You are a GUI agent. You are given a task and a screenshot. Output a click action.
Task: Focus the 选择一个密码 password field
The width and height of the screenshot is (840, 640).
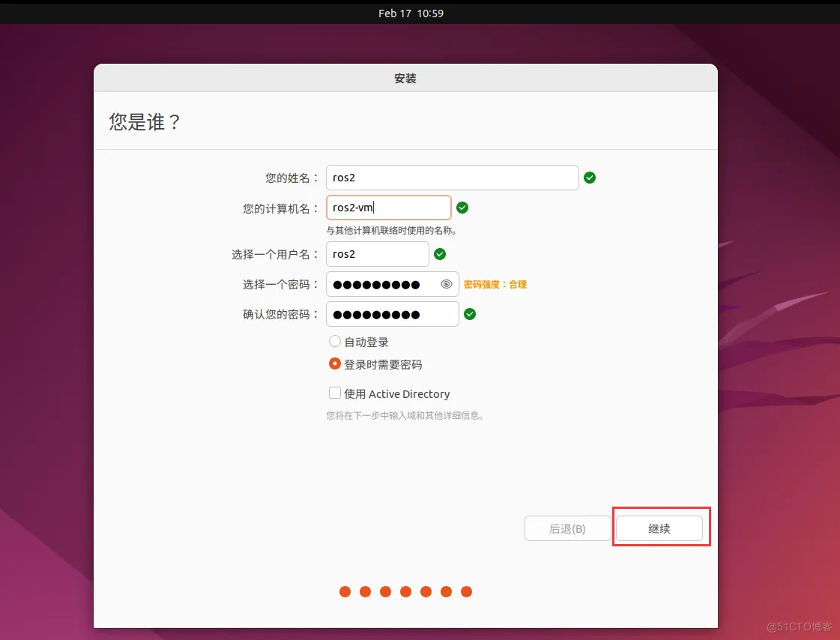tap(392, 284)
